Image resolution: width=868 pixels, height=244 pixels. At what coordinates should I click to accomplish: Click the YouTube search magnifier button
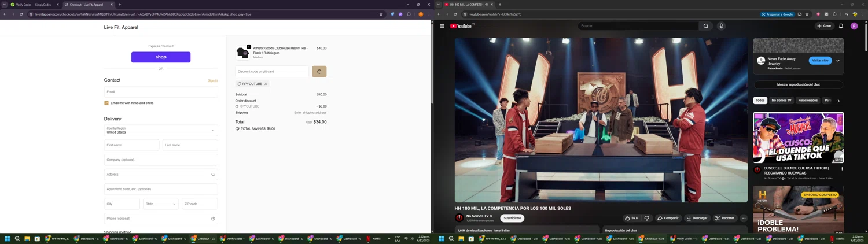[706, 26]
